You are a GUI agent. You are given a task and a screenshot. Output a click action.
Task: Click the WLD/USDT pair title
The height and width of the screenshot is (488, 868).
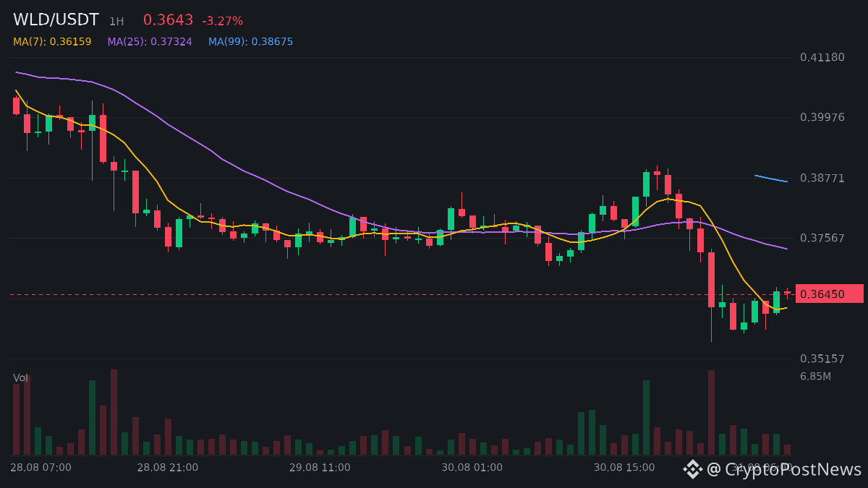click(x=56, y=20)
